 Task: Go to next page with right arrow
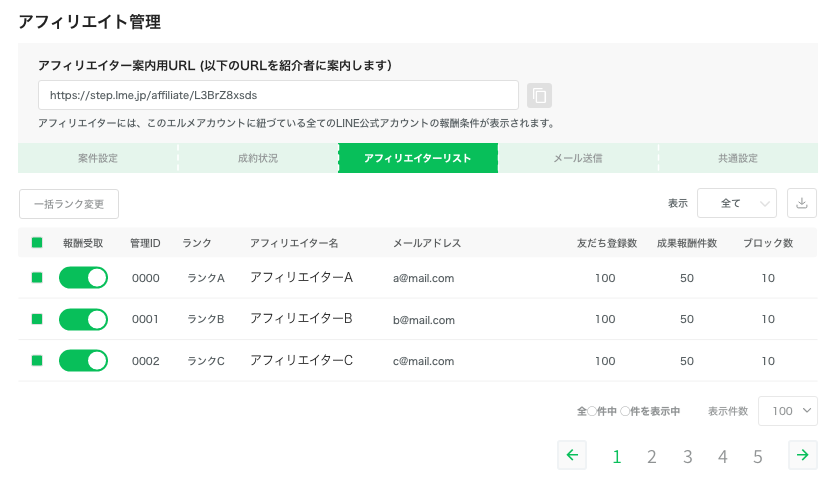(802, 456)
